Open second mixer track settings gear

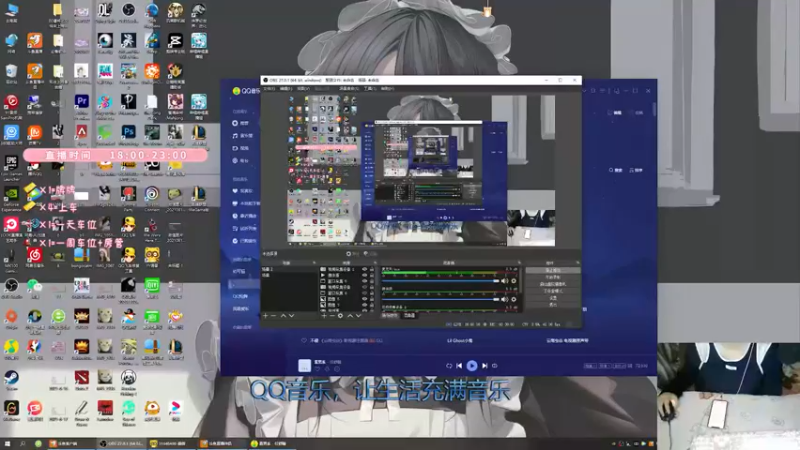click(x=514, y=299)
